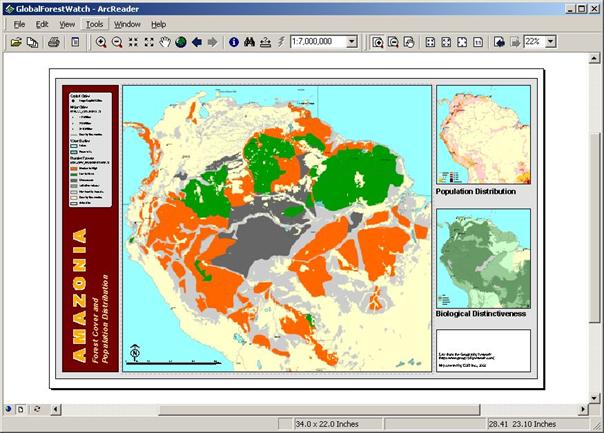Click the Population Distribution inset map

(482, 135)
